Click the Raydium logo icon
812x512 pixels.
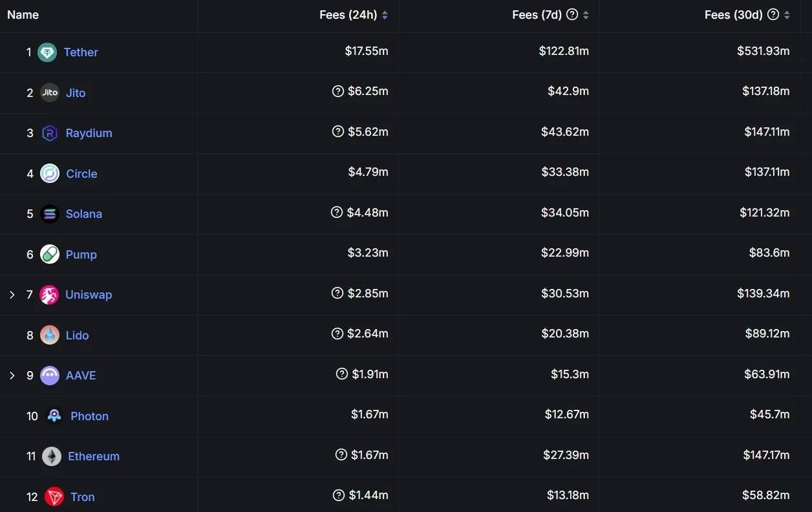click(50, 133)
